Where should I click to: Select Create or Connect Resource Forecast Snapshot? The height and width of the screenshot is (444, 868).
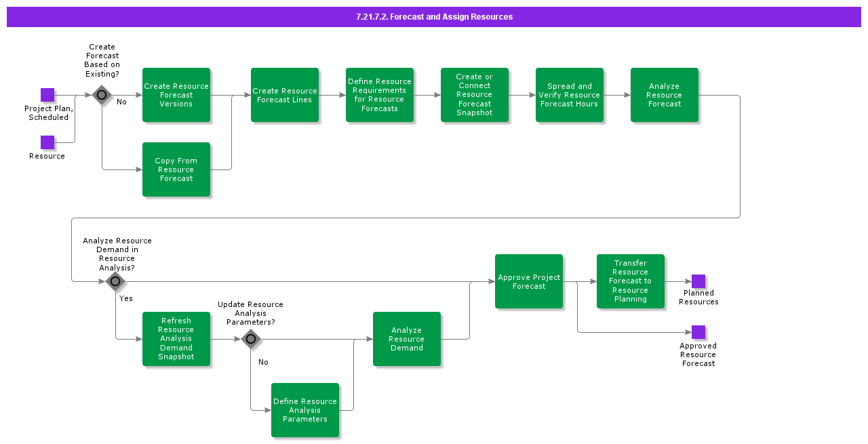coord(475,95)
